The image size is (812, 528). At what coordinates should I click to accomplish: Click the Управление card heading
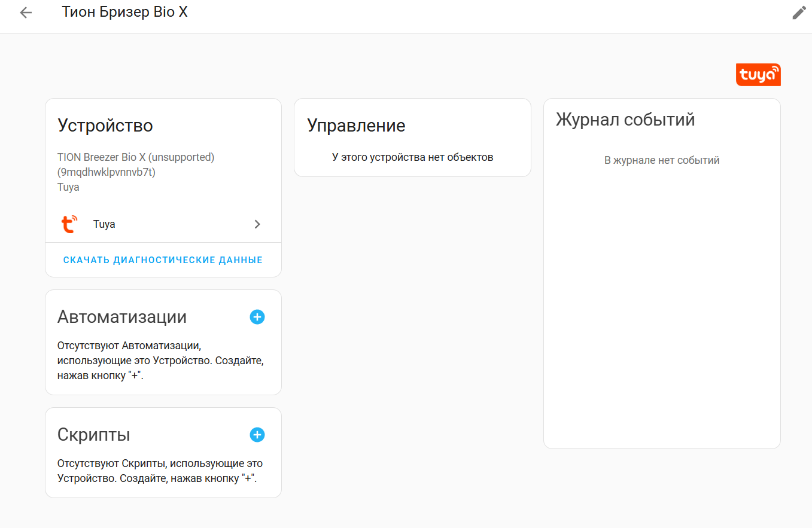click(356, 126)
